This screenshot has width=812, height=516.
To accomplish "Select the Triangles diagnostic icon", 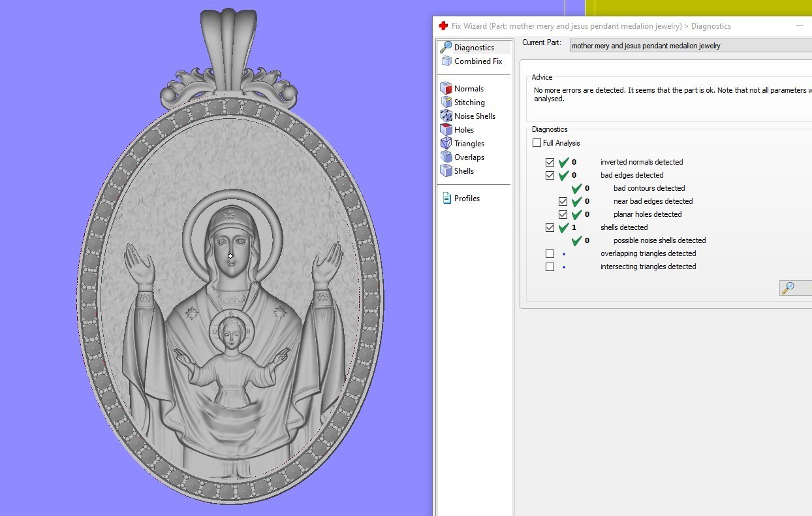I will [446, 143].
